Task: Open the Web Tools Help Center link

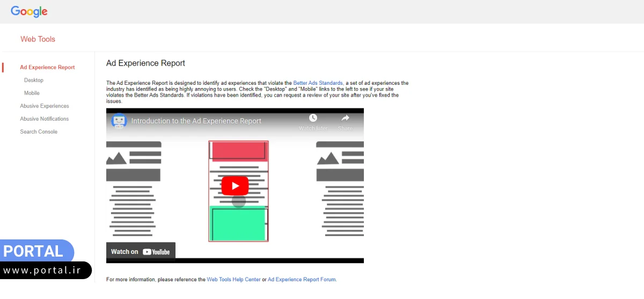Action: pyautogui.click(x=233, y=280)
